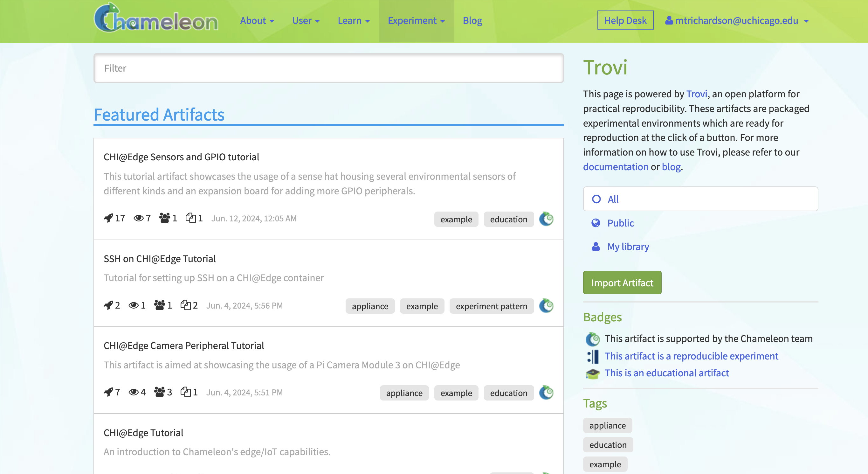Click into the Filter search field
Screen dimensions: 868x474
point(328,68)
